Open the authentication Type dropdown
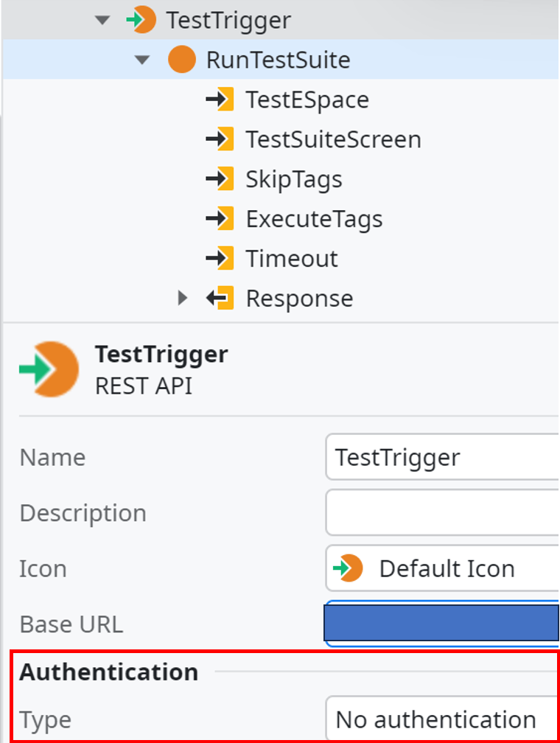560x743 pixels. pos(443,719)
